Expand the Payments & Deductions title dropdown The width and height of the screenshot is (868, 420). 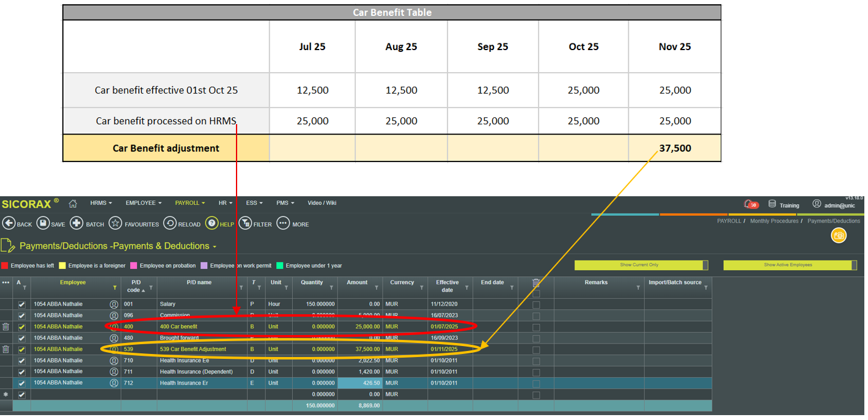click(215, 246)
